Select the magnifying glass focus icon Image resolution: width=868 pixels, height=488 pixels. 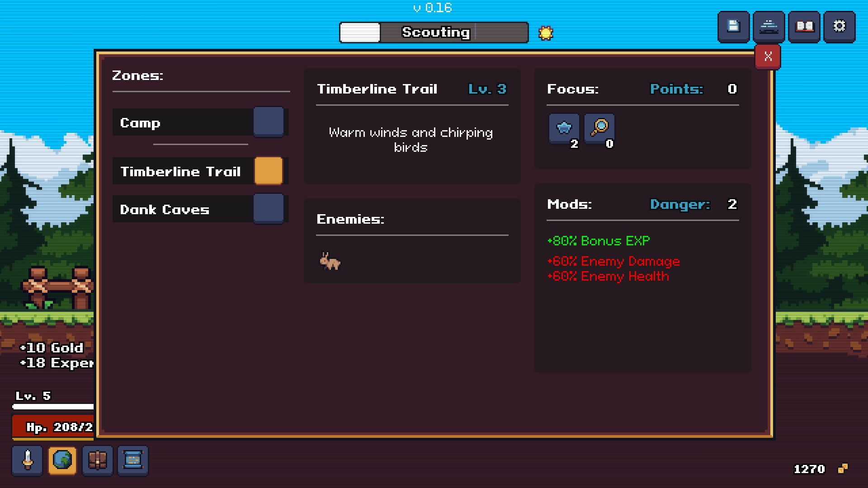(599, 128)
